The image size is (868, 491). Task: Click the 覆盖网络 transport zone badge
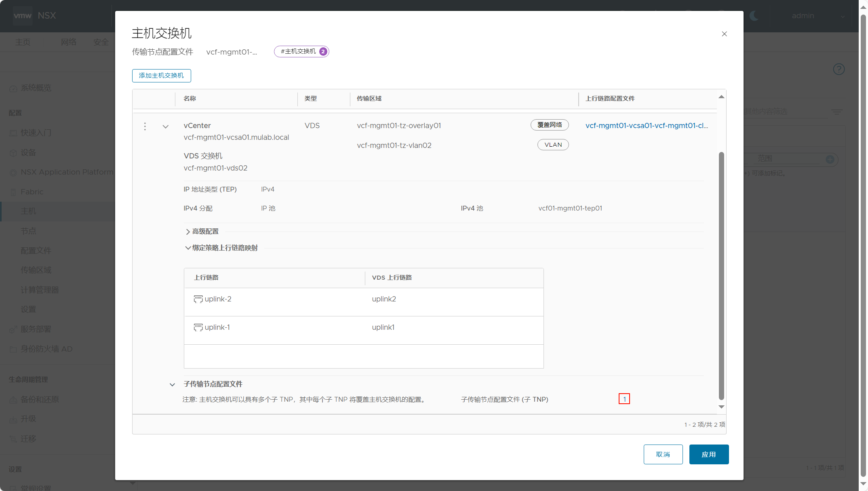(550, 125)
